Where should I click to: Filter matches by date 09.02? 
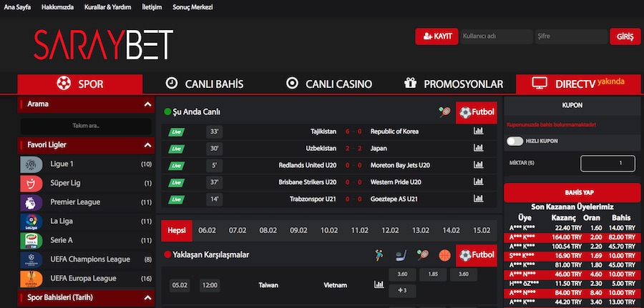298,231
